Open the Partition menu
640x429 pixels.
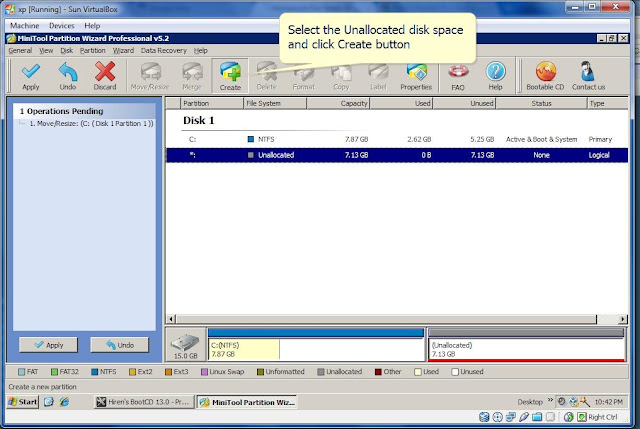point(92,51)
